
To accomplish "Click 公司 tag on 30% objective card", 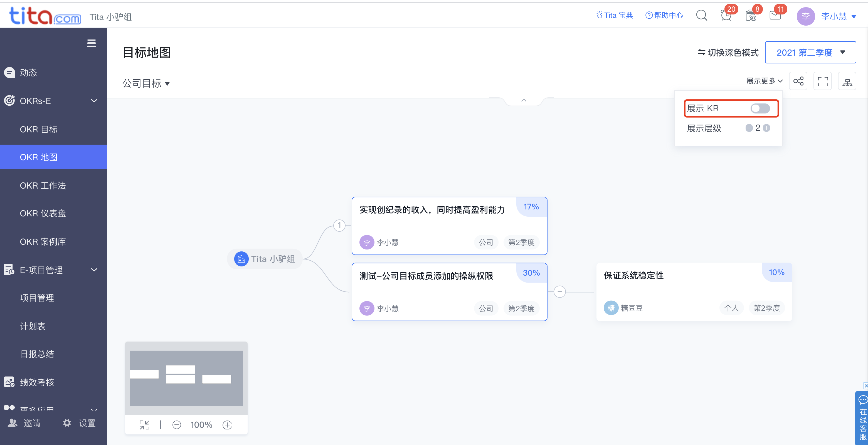I will point(486,308).
